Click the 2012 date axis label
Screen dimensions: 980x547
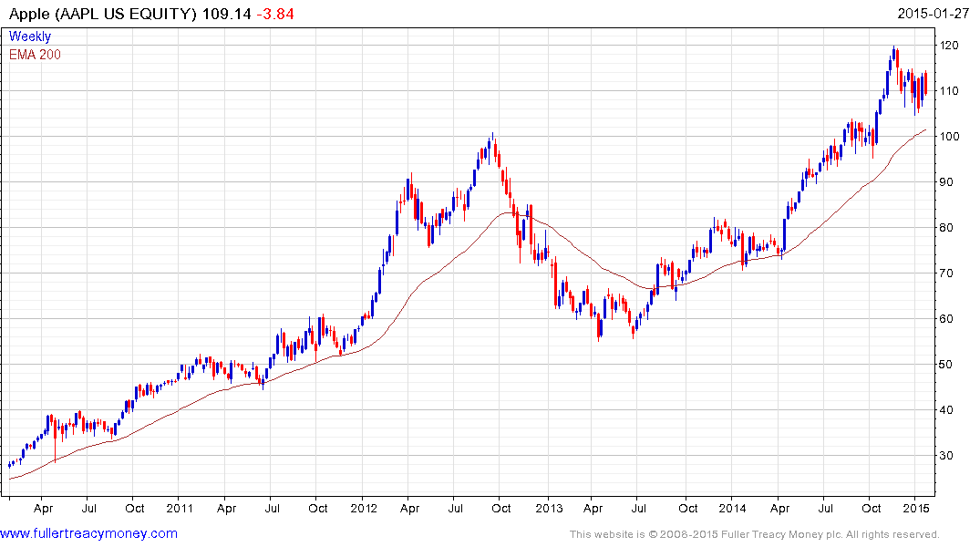[x=364, y=508]
